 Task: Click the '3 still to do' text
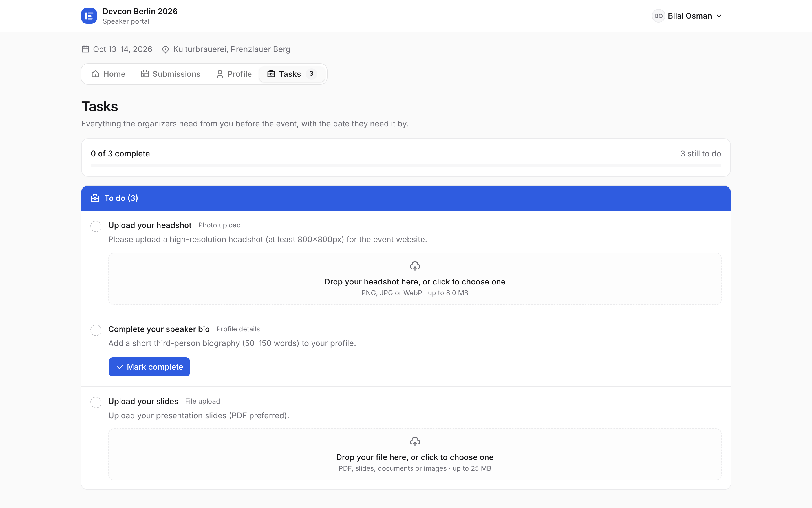[x=701, y=154]
